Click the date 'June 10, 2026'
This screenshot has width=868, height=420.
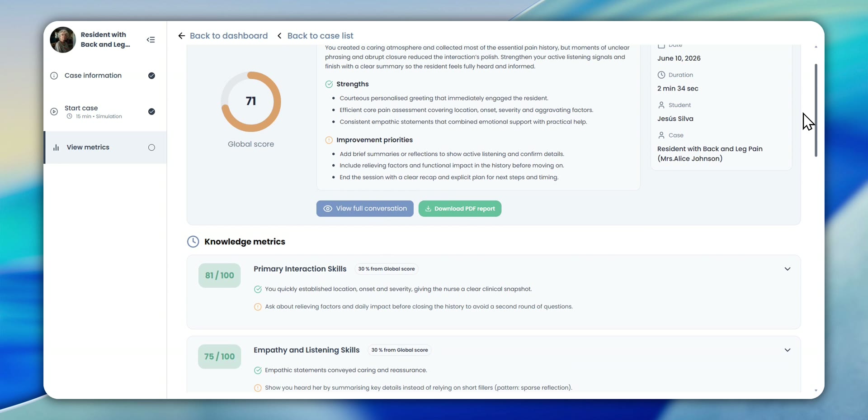click(x=679, y=58)
